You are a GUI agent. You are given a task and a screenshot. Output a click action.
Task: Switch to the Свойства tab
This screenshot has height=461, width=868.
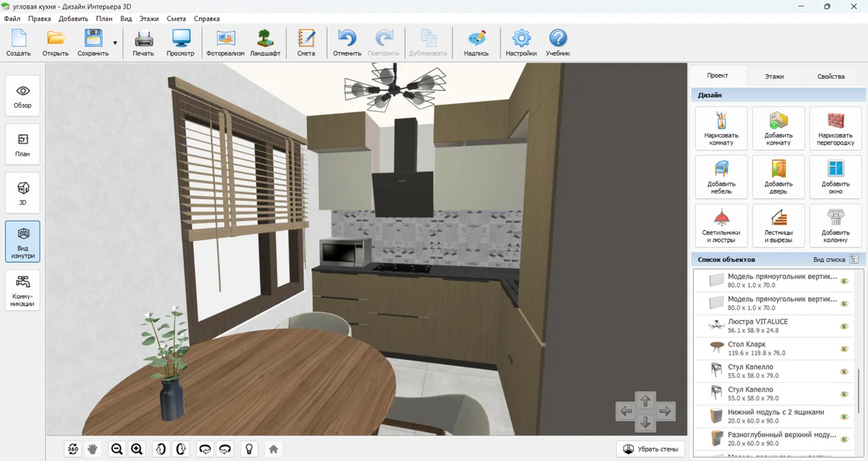pyautogui.click(x=830, y=76)
